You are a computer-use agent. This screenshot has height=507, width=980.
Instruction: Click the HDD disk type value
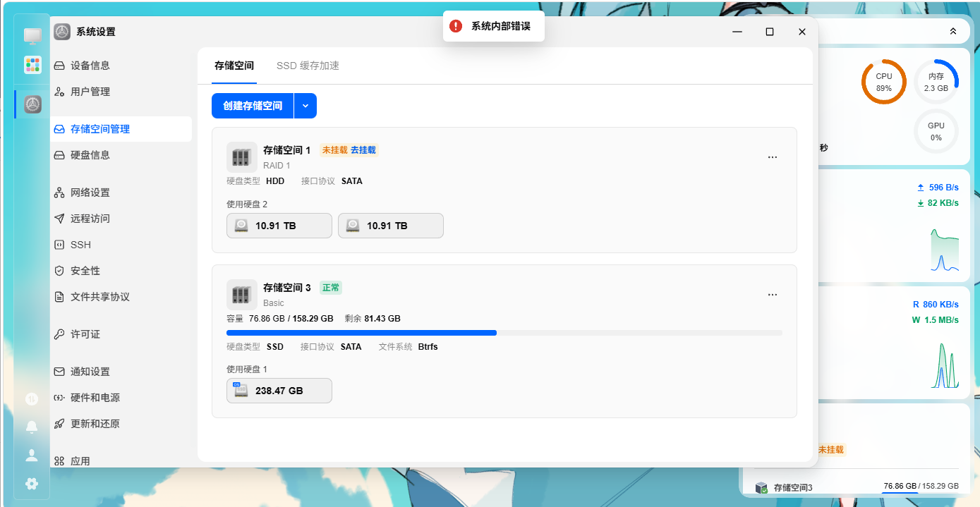click(275, 181)
